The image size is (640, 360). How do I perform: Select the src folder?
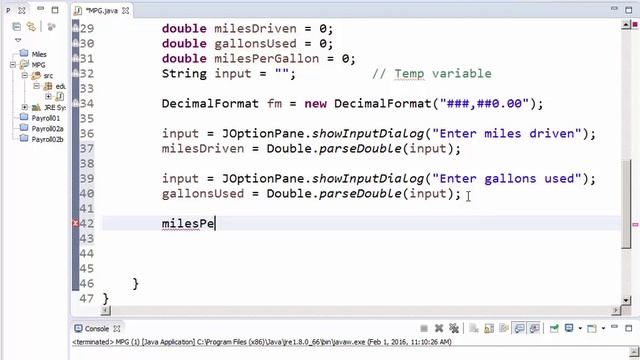tap(48, 76)
